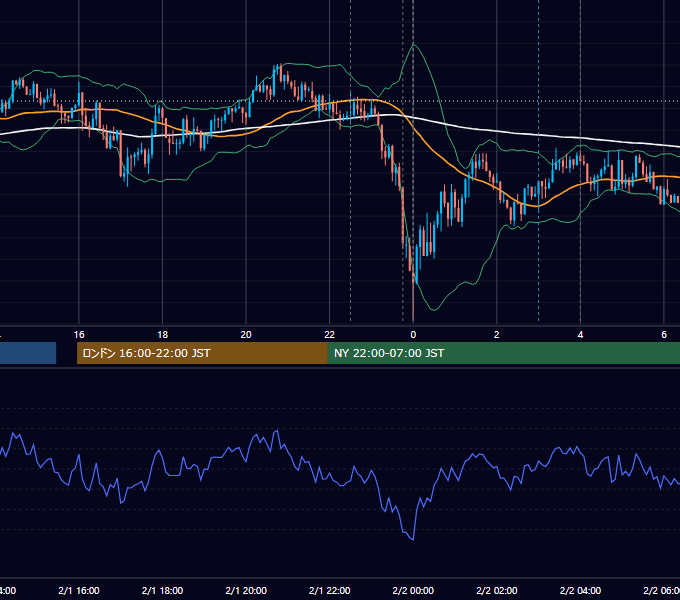Click the 22 hour axis label
The height and width of the screenshot is (600, 680).
point(330,335)
